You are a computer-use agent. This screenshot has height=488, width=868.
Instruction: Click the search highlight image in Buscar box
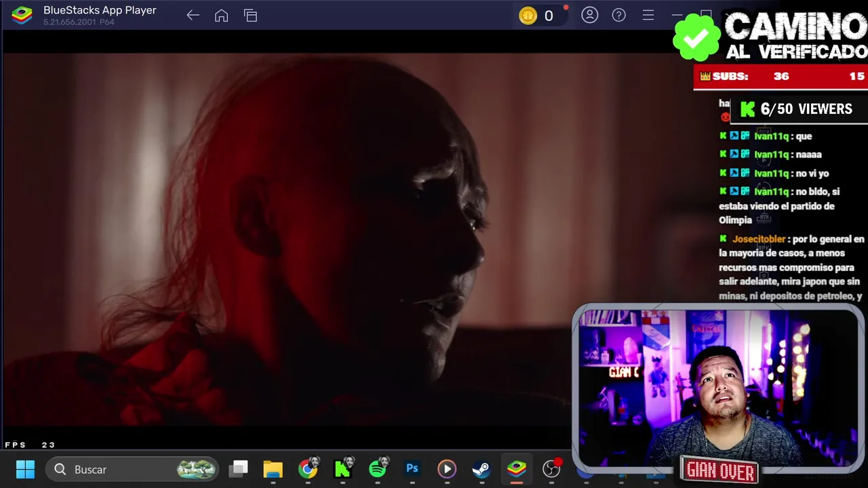pos(197,469)
